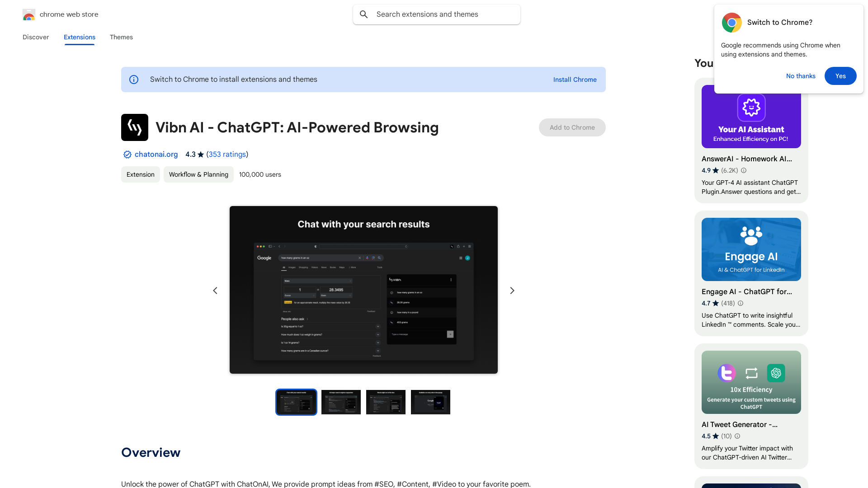Open the Extensions tab
This screenshot has height=488, width=868.
click(80, 37)
